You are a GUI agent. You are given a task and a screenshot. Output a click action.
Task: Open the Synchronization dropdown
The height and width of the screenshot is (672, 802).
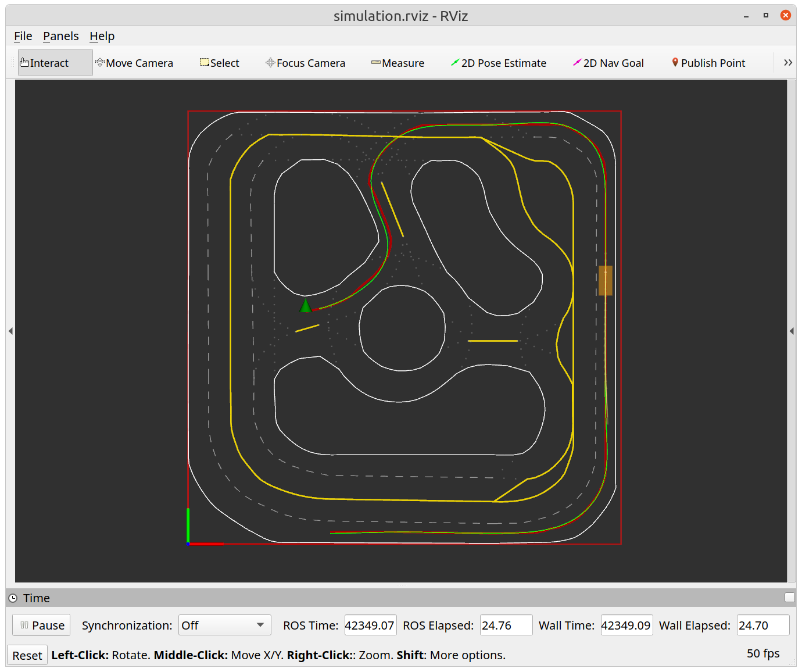(224, 625)
